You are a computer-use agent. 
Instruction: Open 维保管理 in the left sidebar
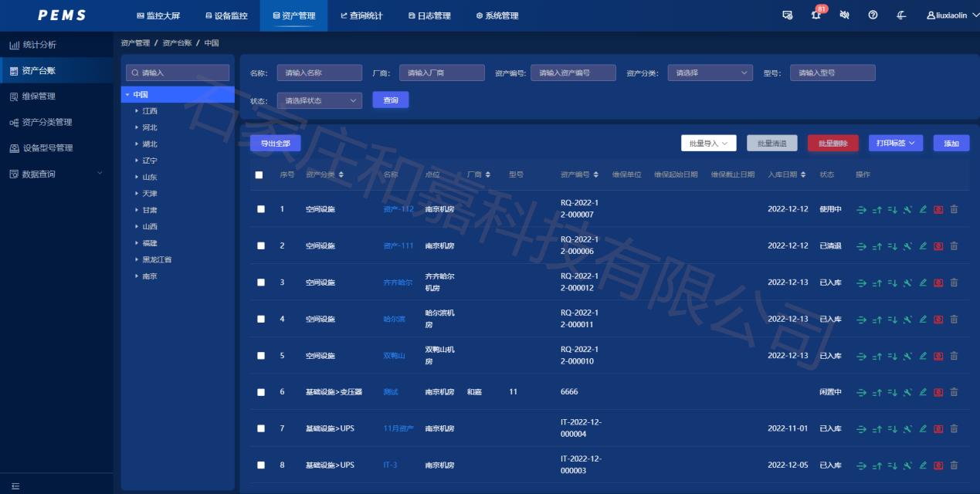(39, 96)
